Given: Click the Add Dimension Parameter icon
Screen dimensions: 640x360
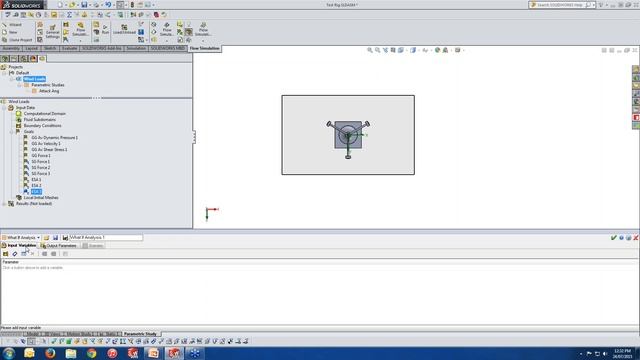Looking at the screenshot, I should pos(15,254).
